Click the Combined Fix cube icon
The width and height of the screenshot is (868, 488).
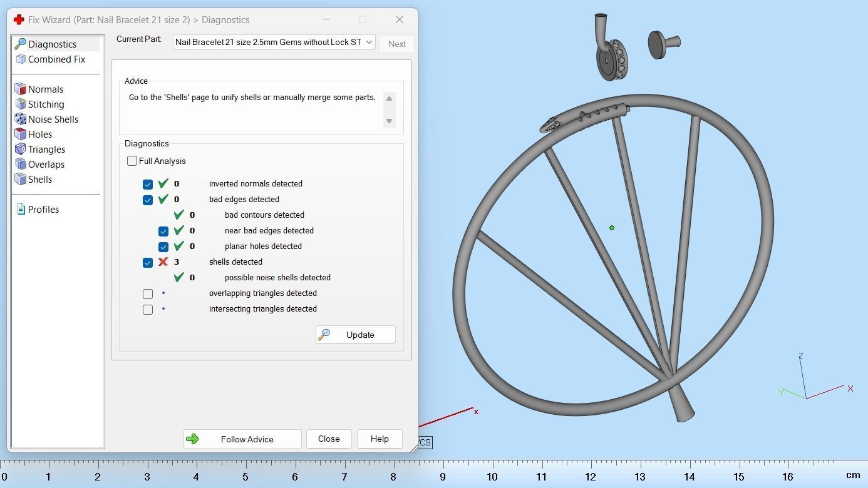(x=20, y=59)
